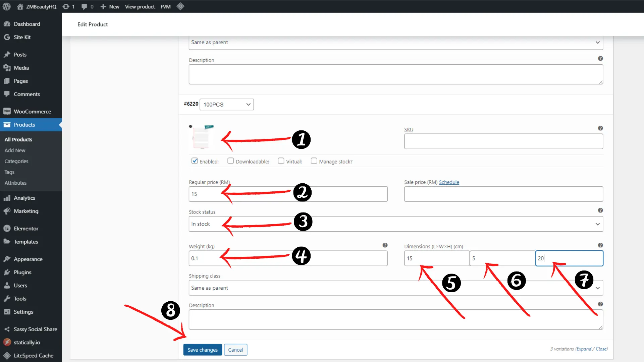Click the Elementor icon
This screenshot has width=644, height=362.
tap(7, 229)
